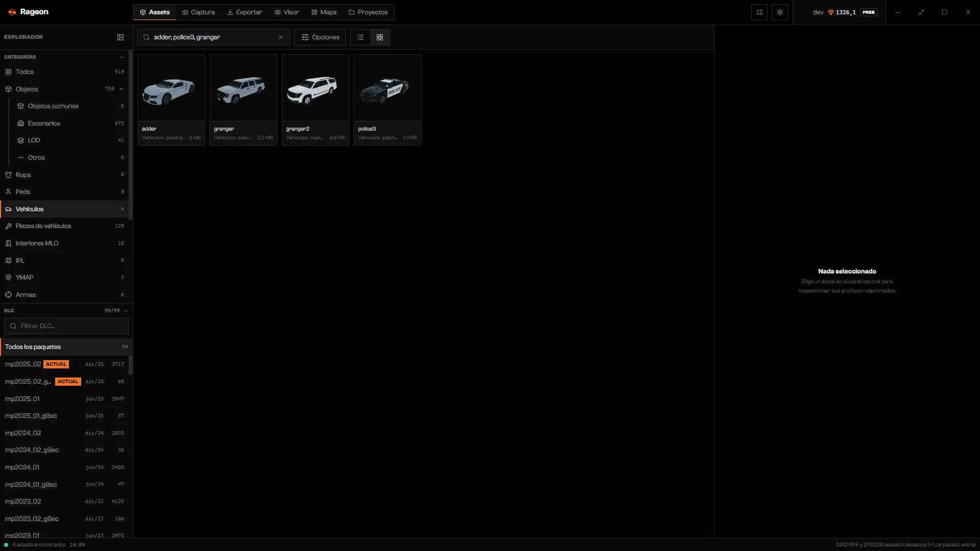The image size is (980, 551).
Task: Switch to grid view layout
Action: [x=380, y=37]
